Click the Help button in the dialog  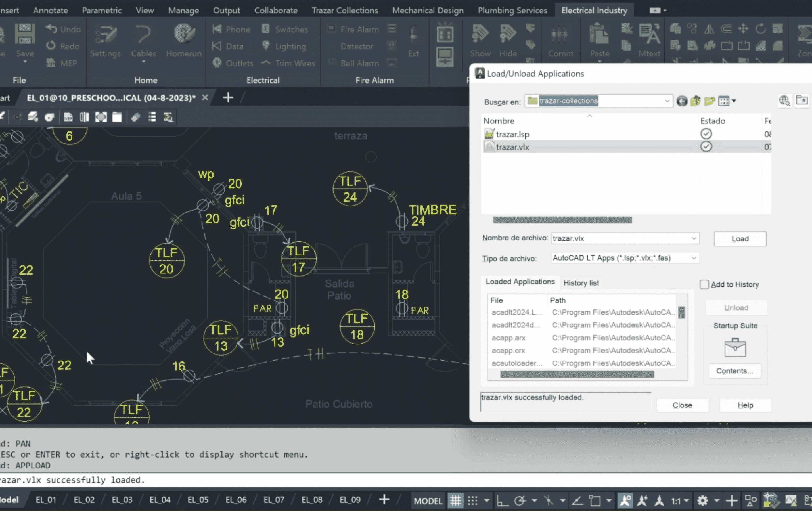point(745,405)
